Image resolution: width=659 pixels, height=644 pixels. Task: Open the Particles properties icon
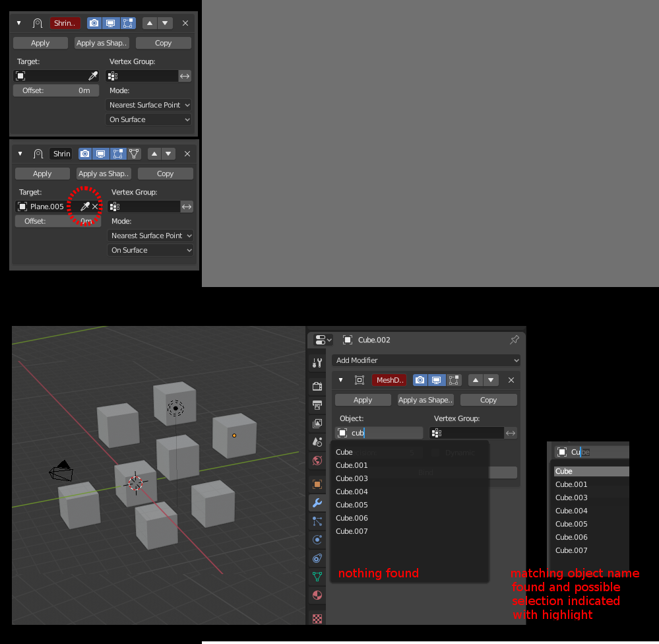point(317,521)
